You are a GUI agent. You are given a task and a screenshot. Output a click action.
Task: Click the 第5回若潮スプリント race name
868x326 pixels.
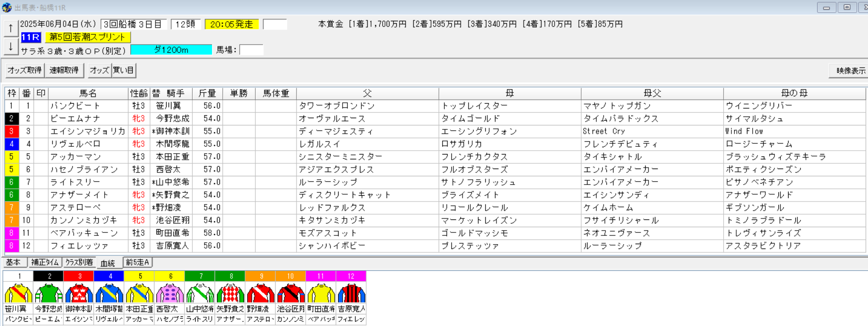coord(88,37)
